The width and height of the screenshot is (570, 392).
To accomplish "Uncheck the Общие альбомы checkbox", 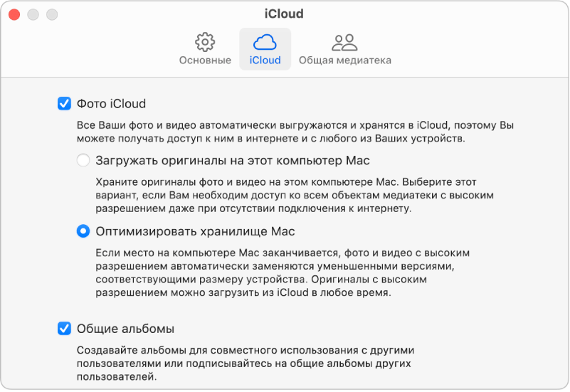I will 64,329.
